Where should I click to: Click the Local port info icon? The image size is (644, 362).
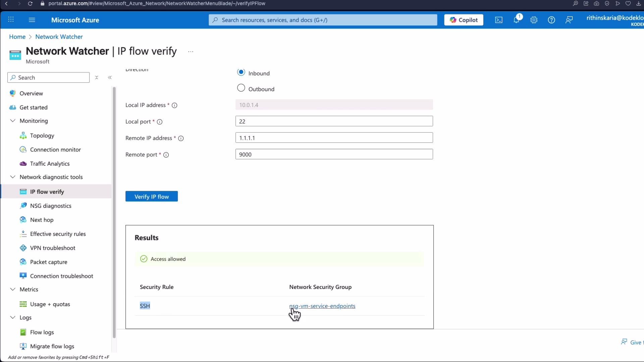click(160, 122)
